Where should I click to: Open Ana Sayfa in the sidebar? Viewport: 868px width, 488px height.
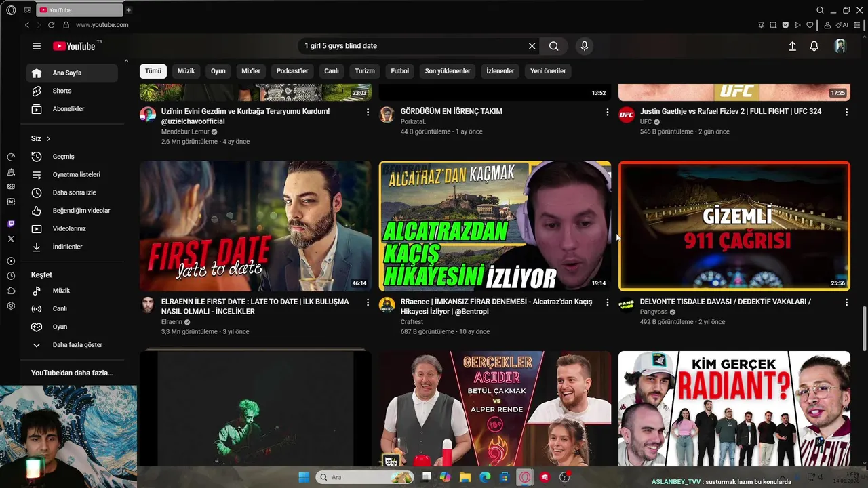click(72, 73)
